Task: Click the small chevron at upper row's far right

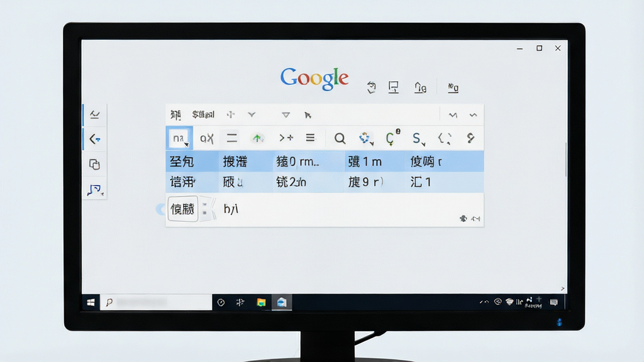Action: tap(473, 115)
